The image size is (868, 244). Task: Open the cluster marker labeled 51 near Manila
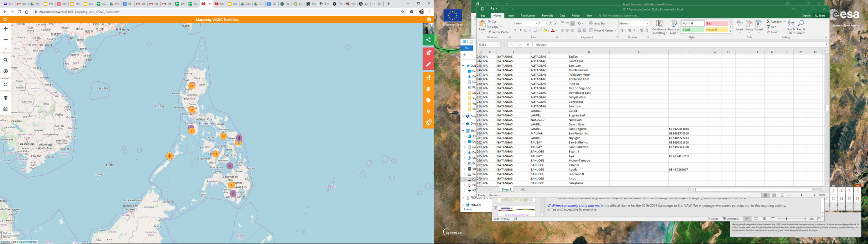point(192,110)
